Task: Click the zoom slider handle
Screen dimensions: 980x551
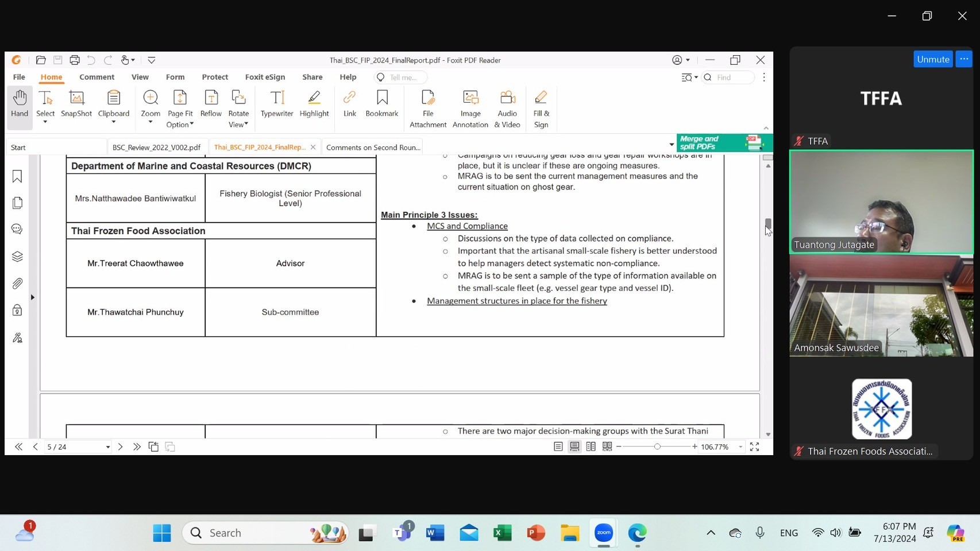Action: click(x=657, y=447)
